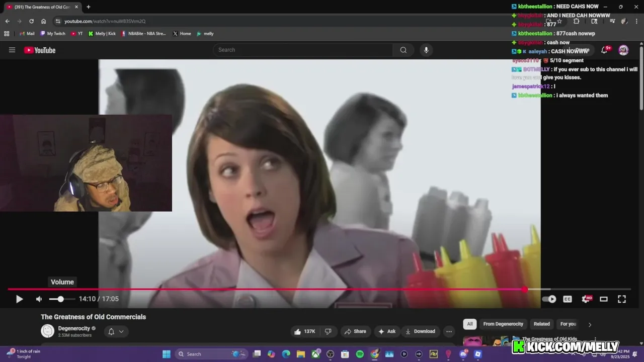This screenshot has width=644, height=362.
Task: Click into the YouTube search field
Action: pyautogui.click(x=303, y=50)
